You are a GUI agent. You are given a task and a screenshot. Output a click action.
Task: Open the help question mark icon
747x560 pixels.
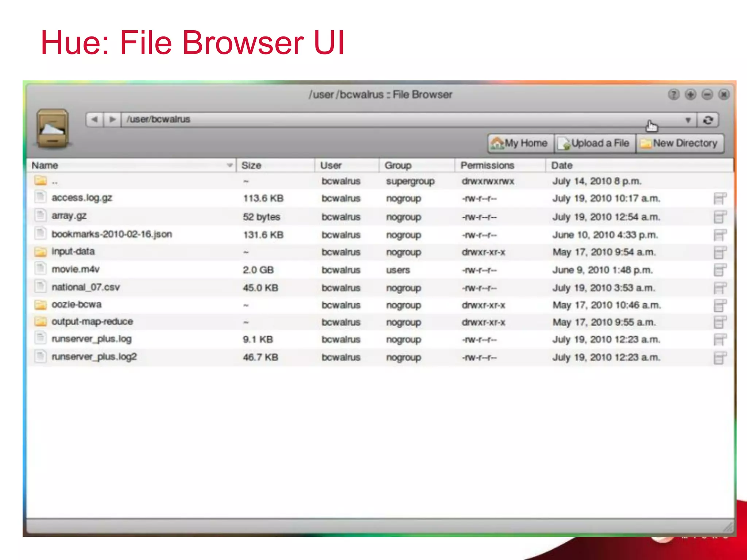tap(673, 95)
